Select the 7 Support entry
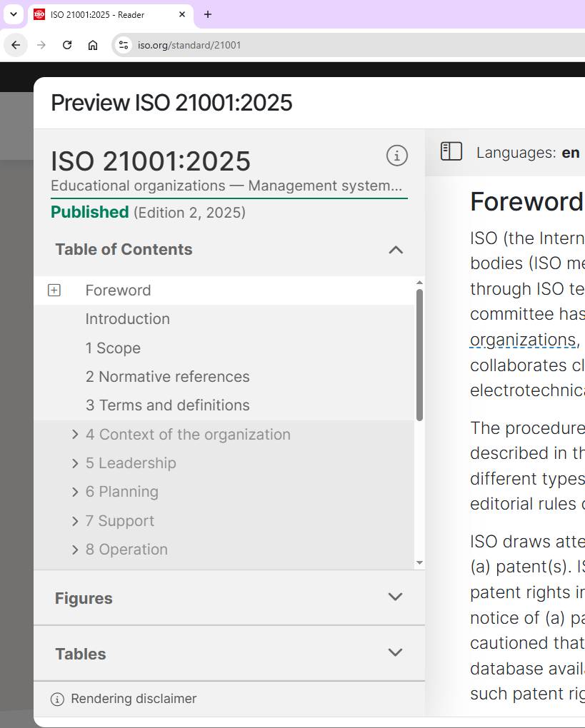This screenshot has width=585, height=728. (120, 521)
